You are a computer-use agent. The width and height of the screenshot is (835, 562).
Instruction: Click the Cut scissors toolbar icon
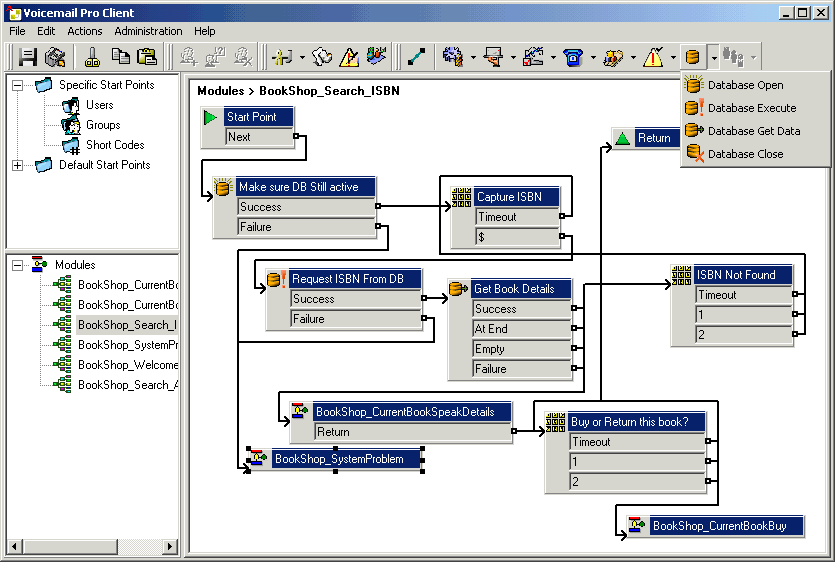click(x=93, y=57)
